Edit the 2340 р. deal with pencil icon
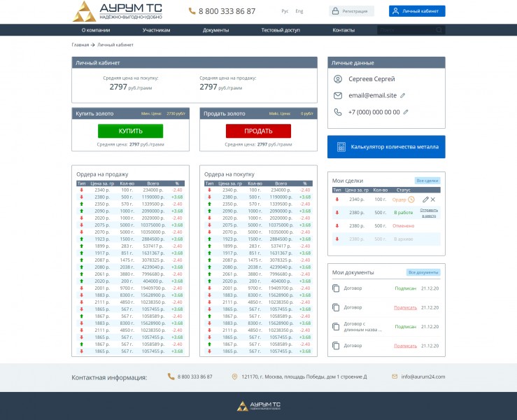 [x=425, y=199]
